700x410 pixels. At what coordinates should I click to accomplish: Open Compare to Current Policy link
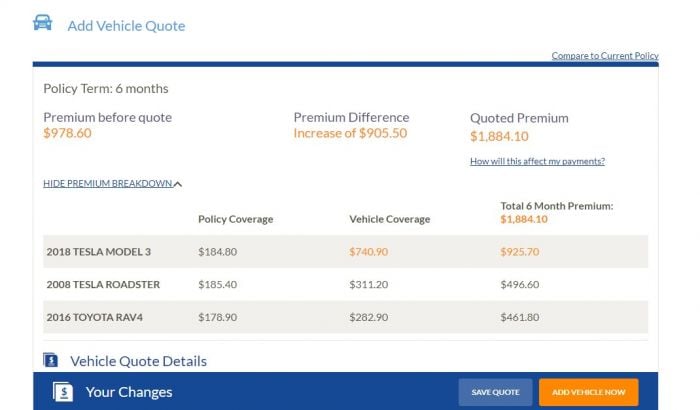point(604,56)
